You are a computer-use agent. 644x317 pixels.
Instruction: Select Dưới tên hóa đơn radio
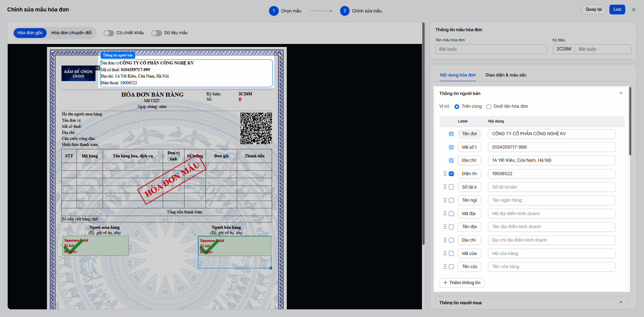click(x=489, y=107)
